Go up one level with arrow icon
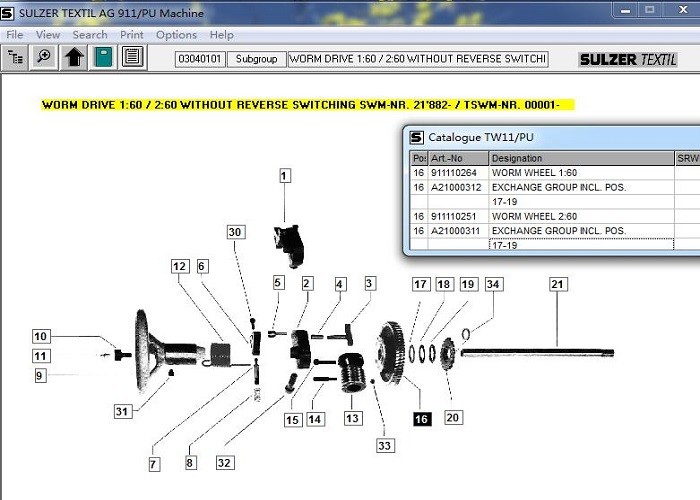 pyautogui.click(x=74, y=58)
